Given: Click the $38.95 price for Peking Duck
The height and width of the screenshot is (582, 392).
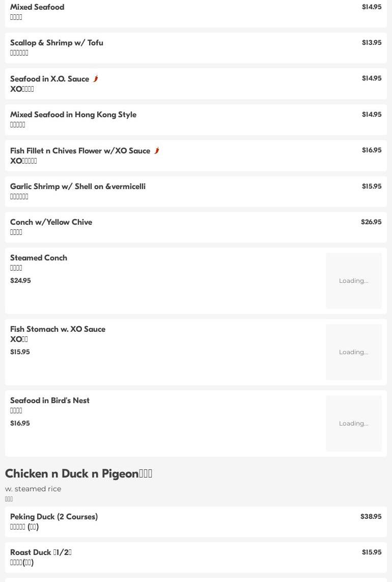Looking at the screenshot, I should (x=371, y=517).
